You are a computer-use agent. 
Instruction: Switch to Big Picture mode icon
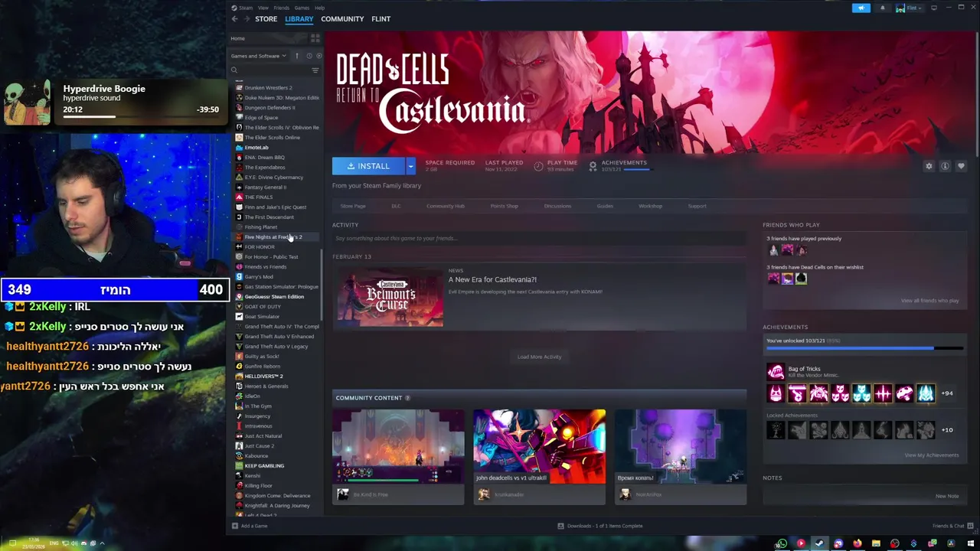click(x=934, y=8)
